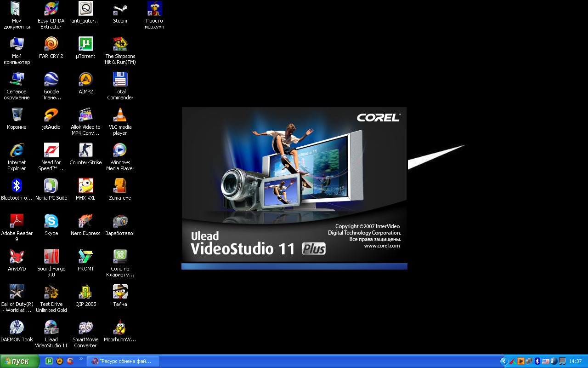This screenshot has height=368, width=588.
Task: Select the Skype desktop shortcut
Action: click(51, 221)
